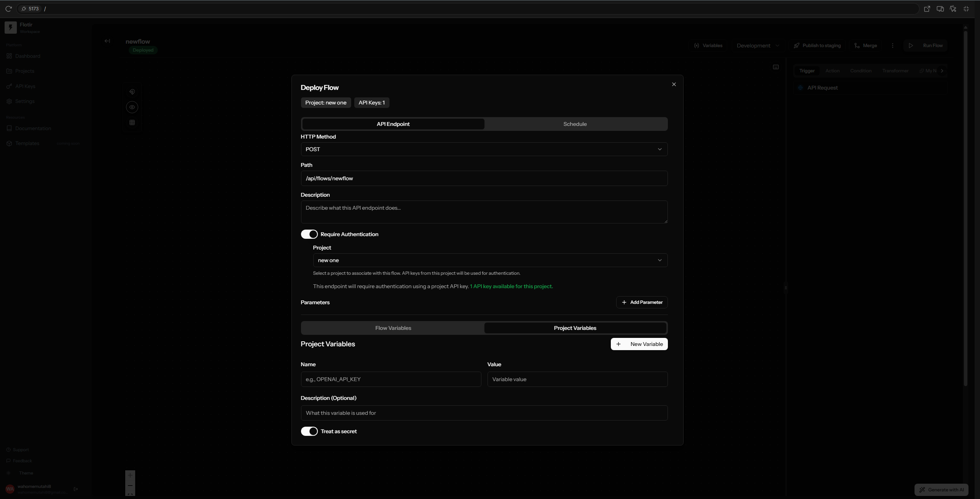980x499 pixels.
Task: Switch to the Flow Variables tab
Action: pyautogui.click(x=393, y=328)
